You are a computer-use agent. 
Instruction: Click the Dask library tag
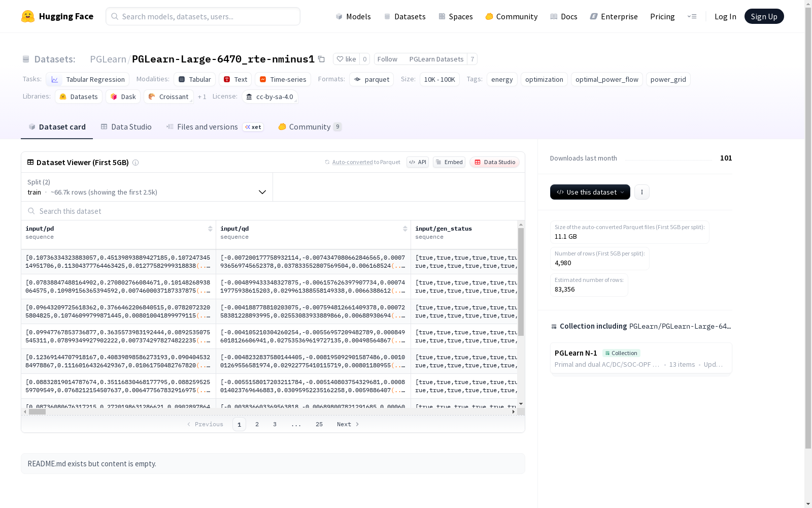(x=123, y=97)
